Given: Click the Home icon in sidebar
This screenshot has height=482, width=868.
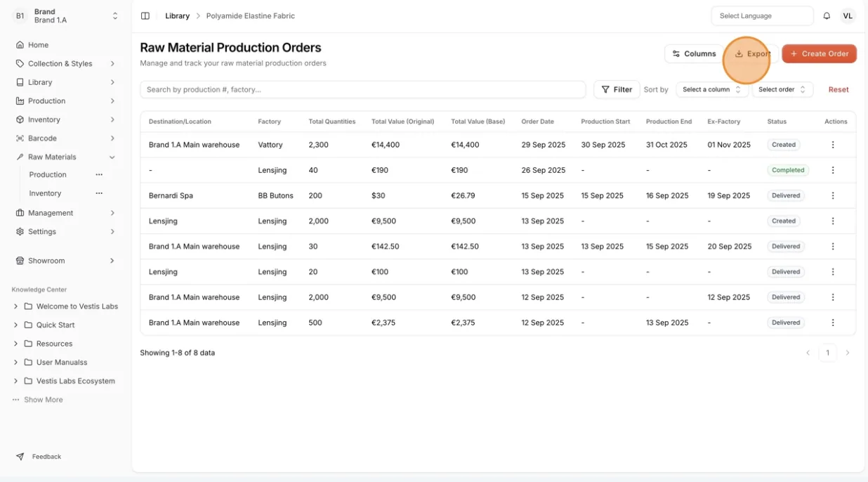Looking at the screenshot, I should pyautogui.click(x=20, y=45).
